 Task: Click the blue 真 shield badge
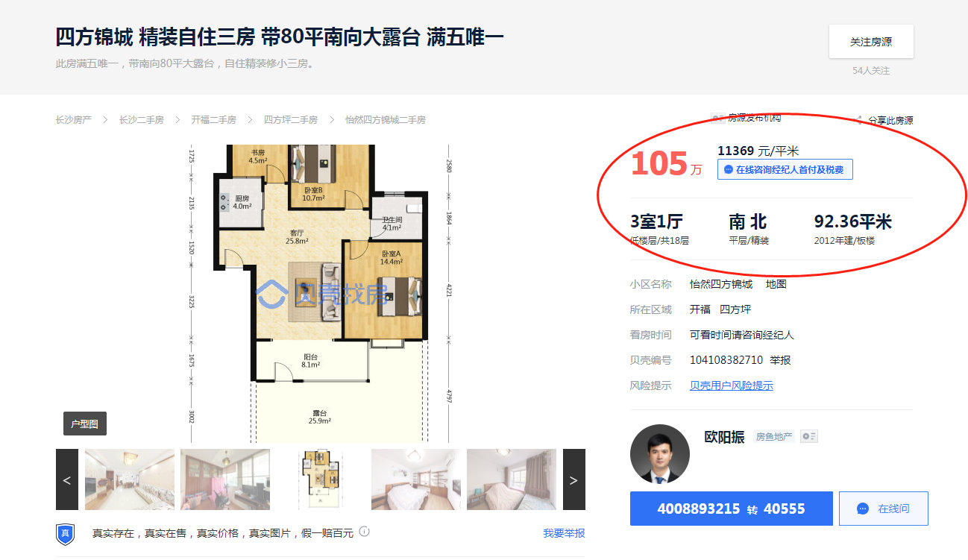(66, 533)
